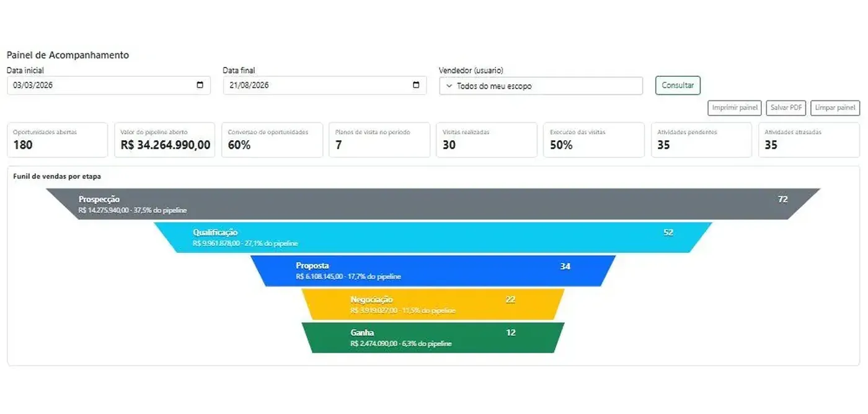This screenshot has width=868, height=414.
Task: Click the Consultar button
Action: pyautogui.click(x=678, y=86)
